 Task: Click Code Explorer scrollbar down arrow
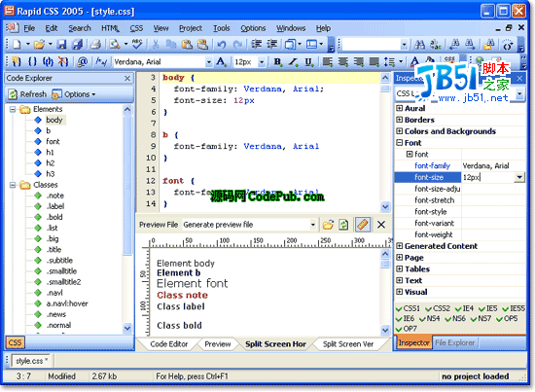click(127, 328)
